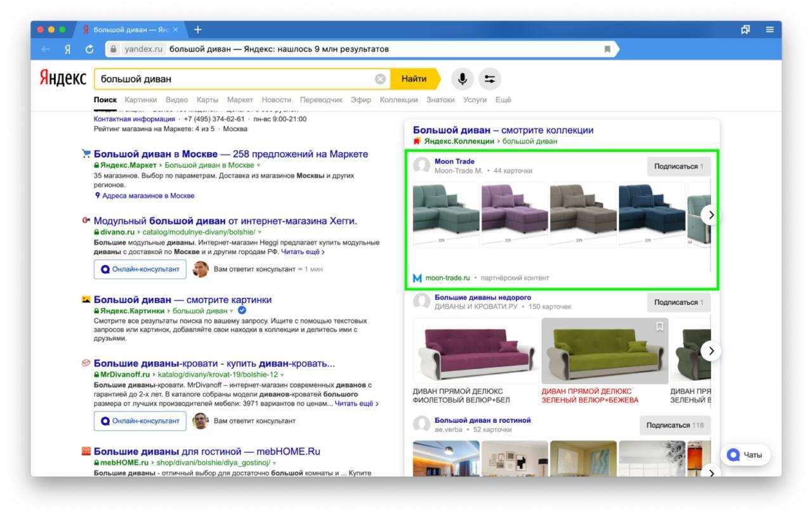Image resolution: width=812 pixels, height=516 pixels.
Task: Click the yellow Найти button
Action: 414,79
